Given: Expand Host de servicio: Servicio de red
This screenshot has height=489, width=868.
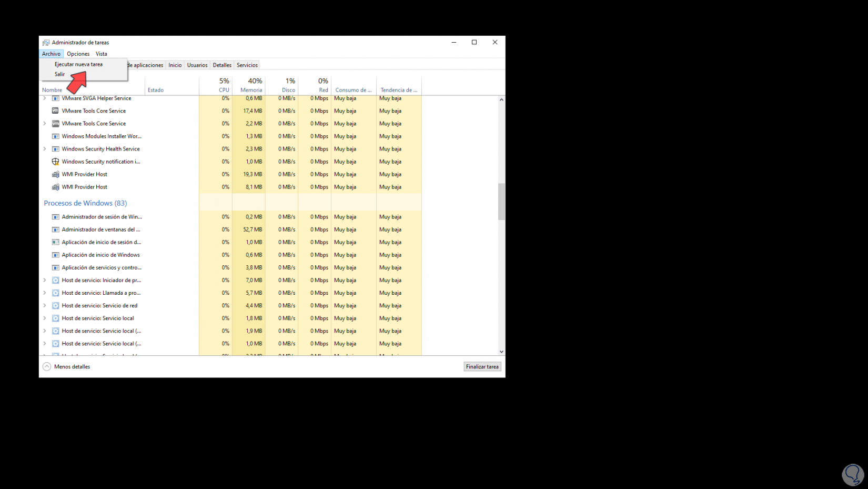Looking at the screenshot, I should pyautogui.click(x=45, y=306).
